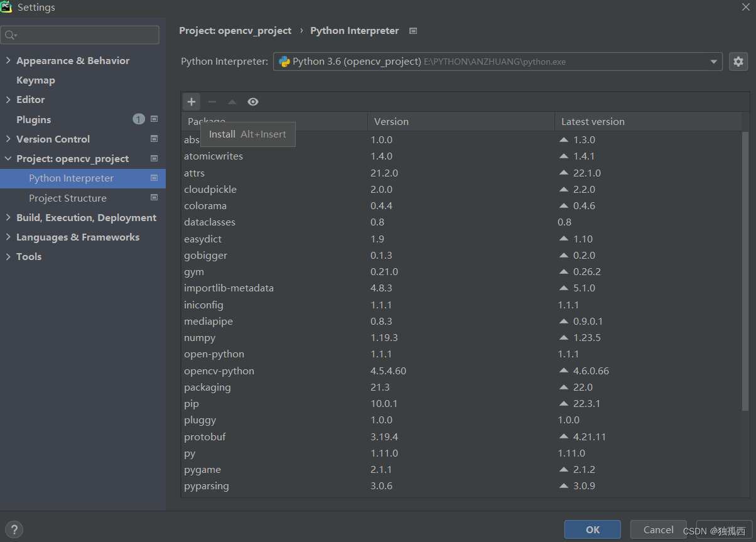Select the protobuf package row

tap(462, 436)
